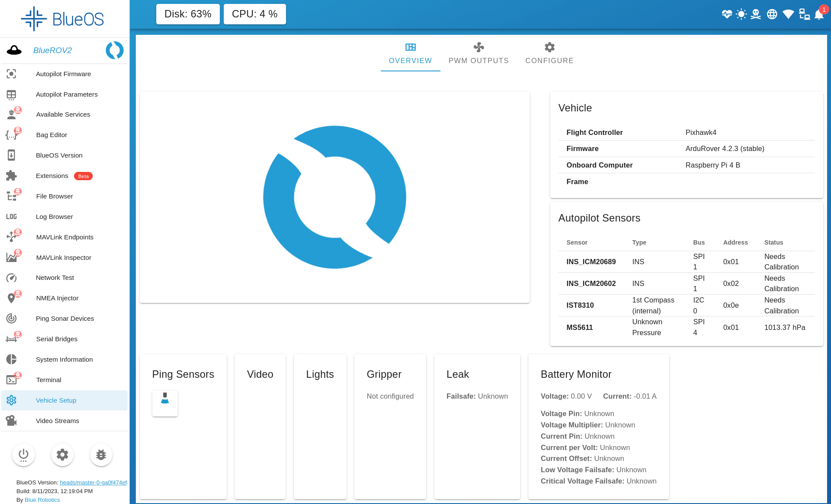Viewport: 831px width, 504px height.
Task: Toggle light/dark theme via sun icon
Action: coord(741,14)
